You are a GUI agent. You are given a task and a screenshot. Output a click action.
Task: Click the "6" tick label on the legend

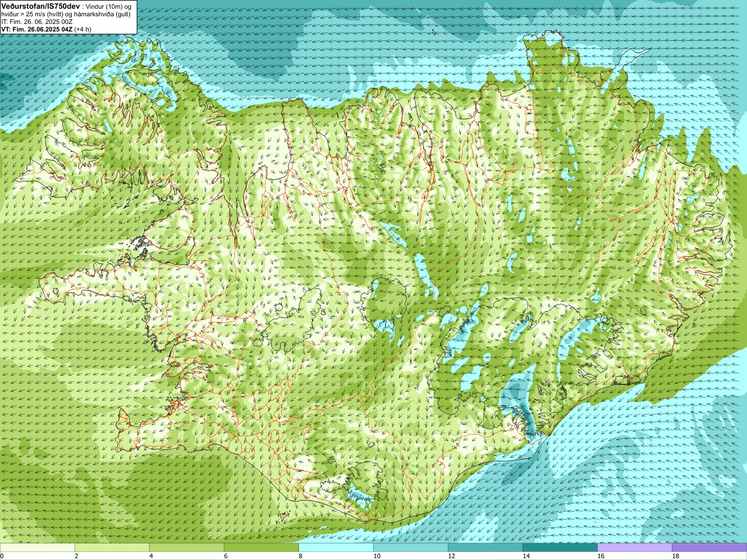click(226, 556)
